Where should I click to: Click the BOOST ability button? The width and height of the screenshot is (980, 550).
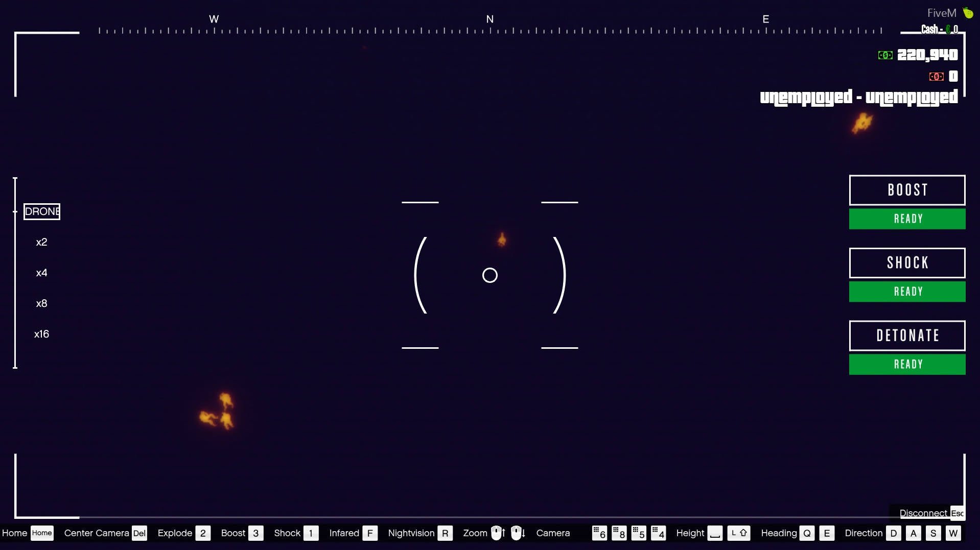tap(907, 190)
